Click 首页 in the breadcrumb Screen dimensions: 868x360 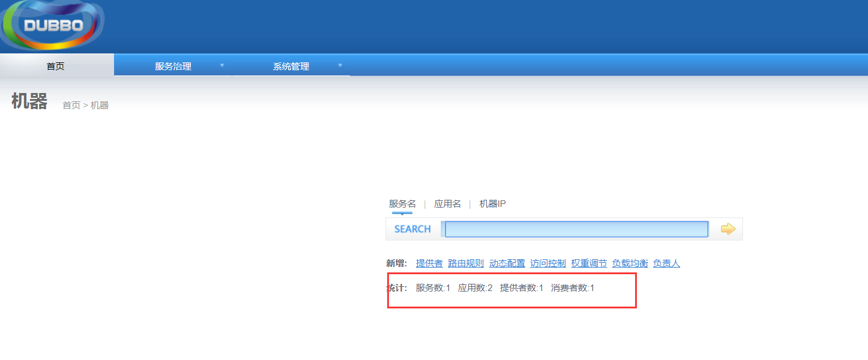[x=71, y=106]
